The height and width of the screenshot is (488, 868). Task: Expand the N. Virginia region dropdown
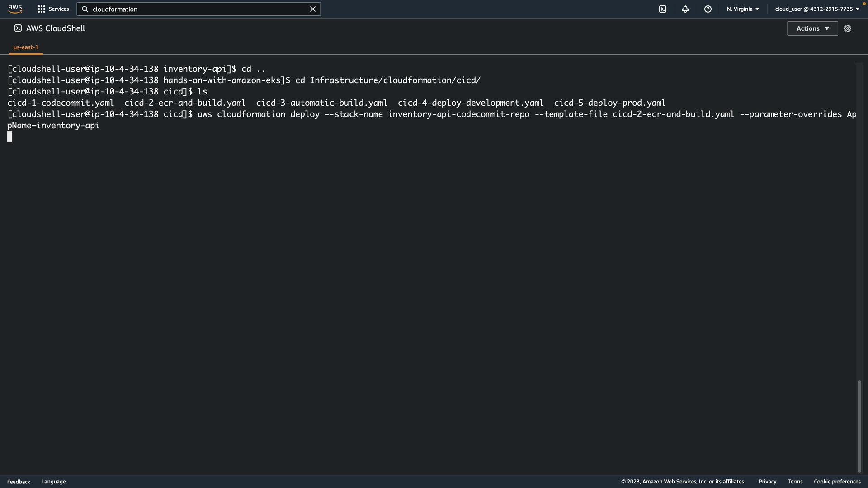click(743, 9)
